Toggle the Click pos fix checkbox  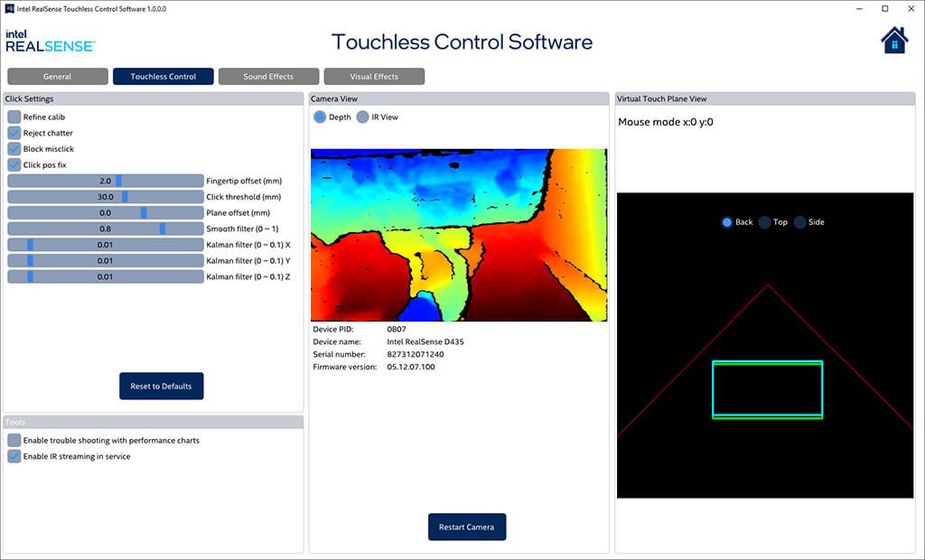point(14,164)
